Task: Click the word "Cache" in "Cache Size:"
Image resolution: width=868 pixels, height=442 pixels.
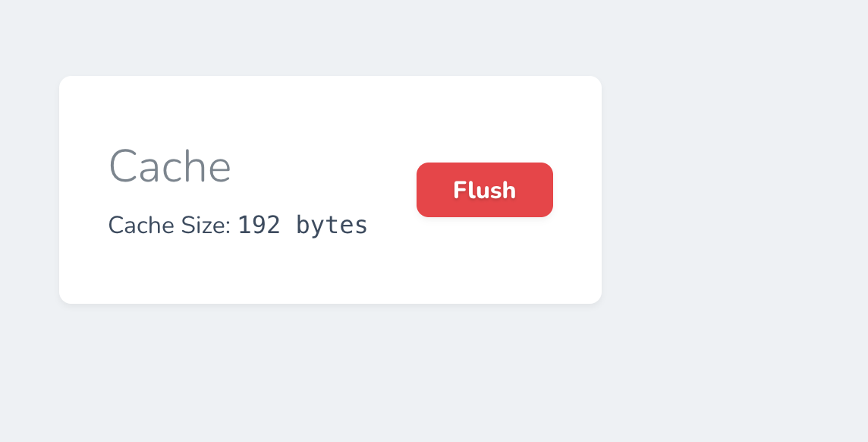Action: tap(131, 226)
